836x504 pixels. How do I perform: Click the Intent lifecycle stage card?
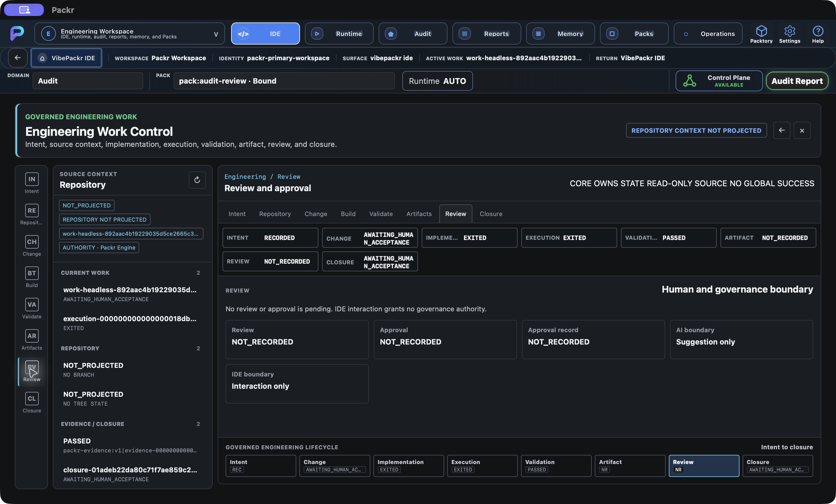[261, 466]
